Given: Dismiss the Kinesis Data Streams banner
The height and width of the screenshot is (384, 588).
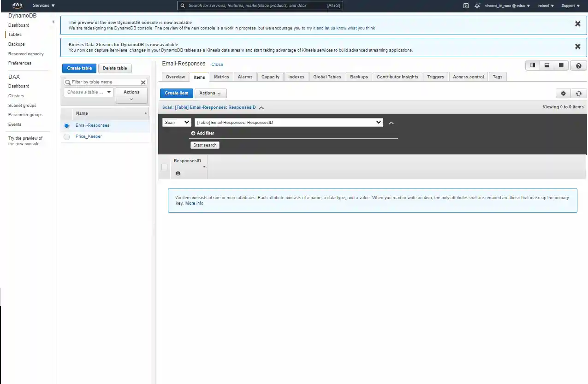Looking at the screenshot, I should click(x=577, y=46).
